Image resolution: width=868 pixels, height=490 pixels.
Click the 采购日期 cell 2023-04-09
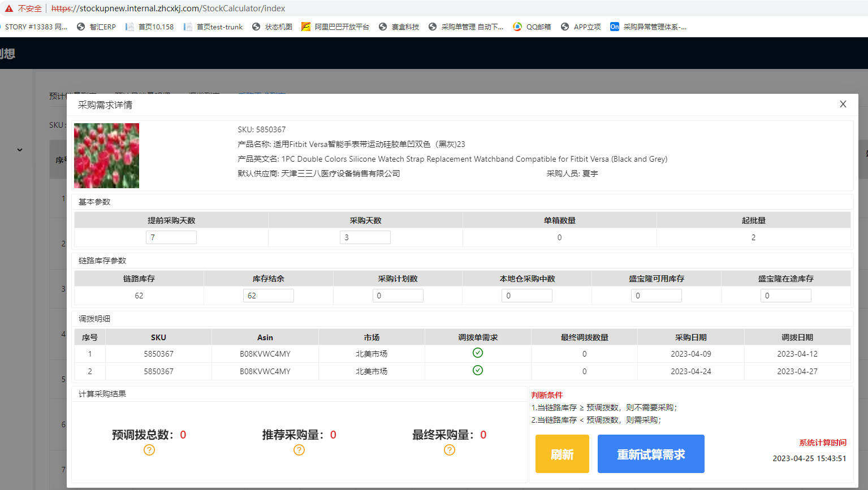[x=691, y=354]
